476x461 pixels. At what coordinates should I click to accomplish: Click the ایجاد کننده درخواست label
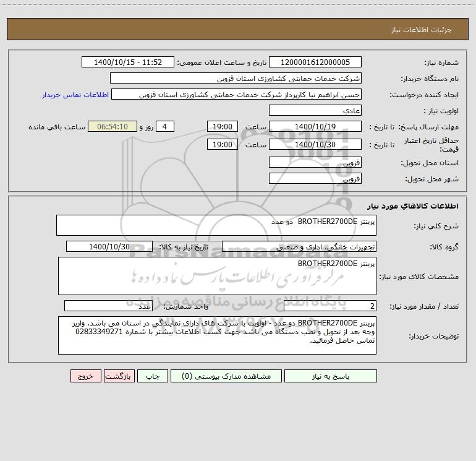coord(424,95)
